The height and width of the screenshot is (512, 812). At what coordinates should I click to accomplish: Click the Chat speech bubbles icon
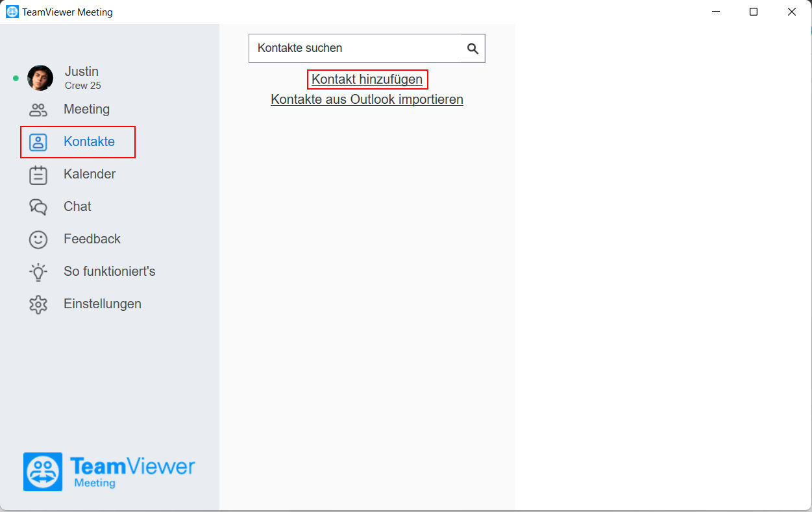[x=38, y=207]
